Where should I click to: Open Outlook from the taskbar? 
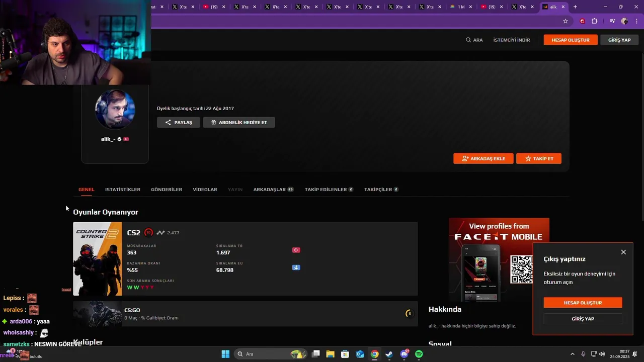pos(360,354)
